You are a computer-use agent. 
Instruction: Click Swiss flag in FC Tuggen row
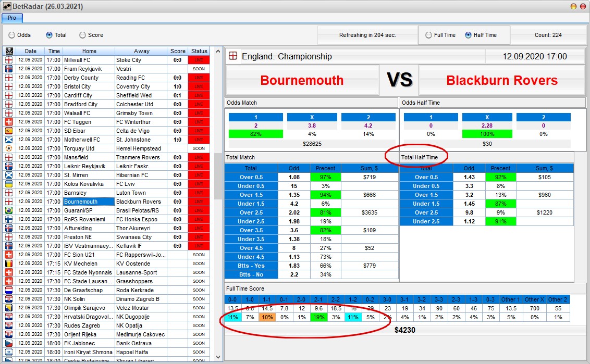(9, 122)
